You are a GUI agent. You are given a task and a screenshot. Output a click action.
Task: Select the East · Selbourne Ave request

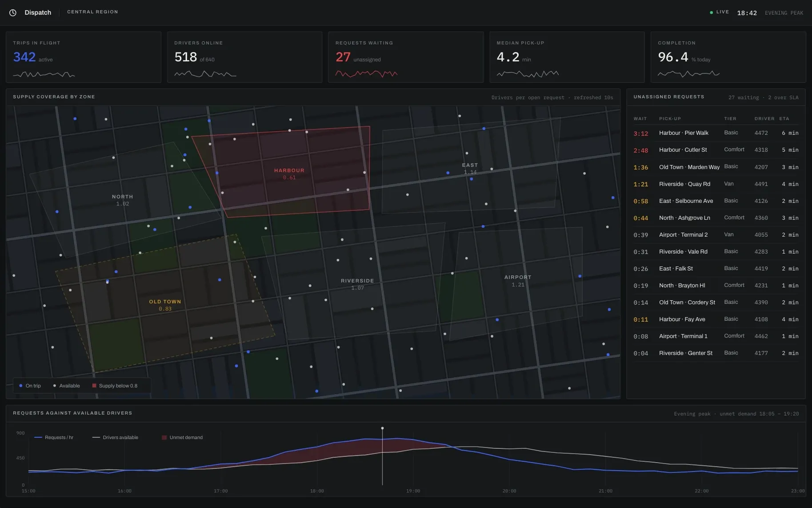click(716, 201)
